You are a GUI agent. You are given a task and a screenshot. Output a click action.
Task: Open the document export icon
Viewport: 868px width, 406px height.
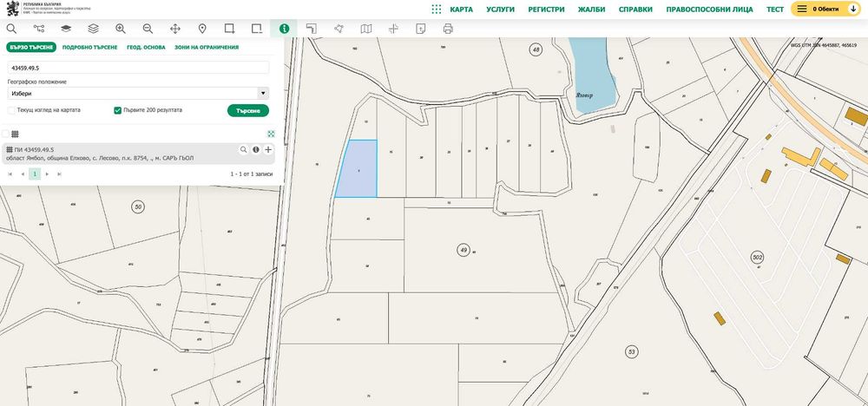coord(421,29)
